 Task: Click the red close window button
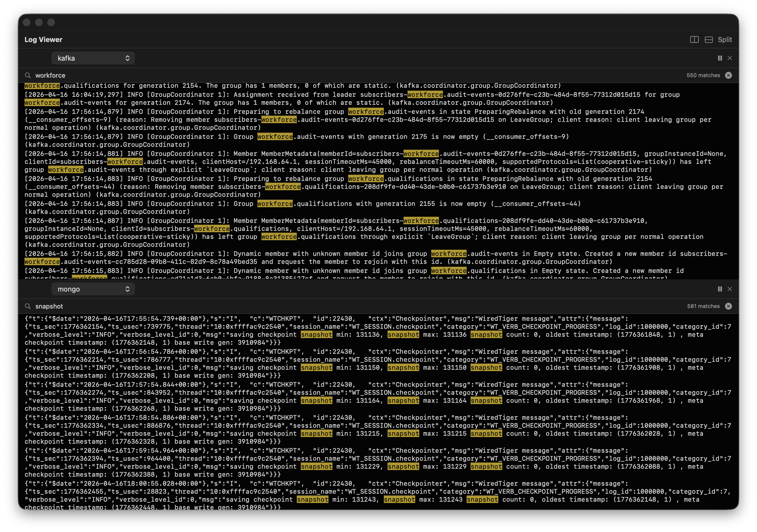(x=27, y=22)
